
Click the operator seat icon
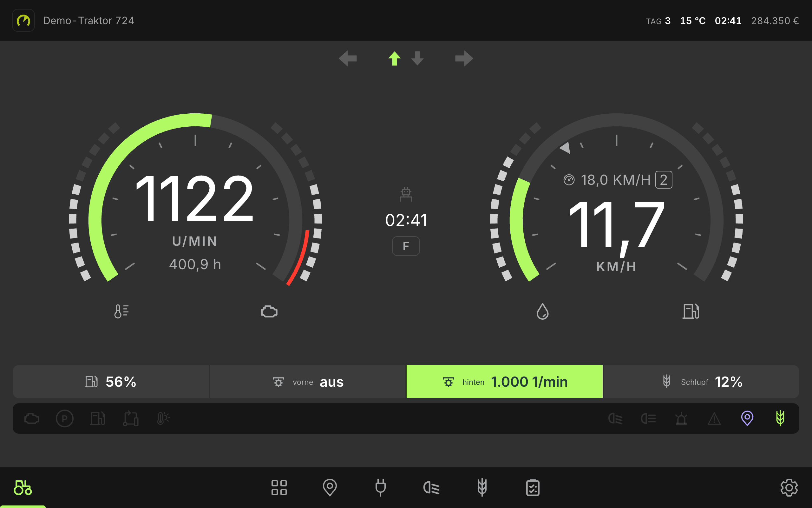click(406, 194)
